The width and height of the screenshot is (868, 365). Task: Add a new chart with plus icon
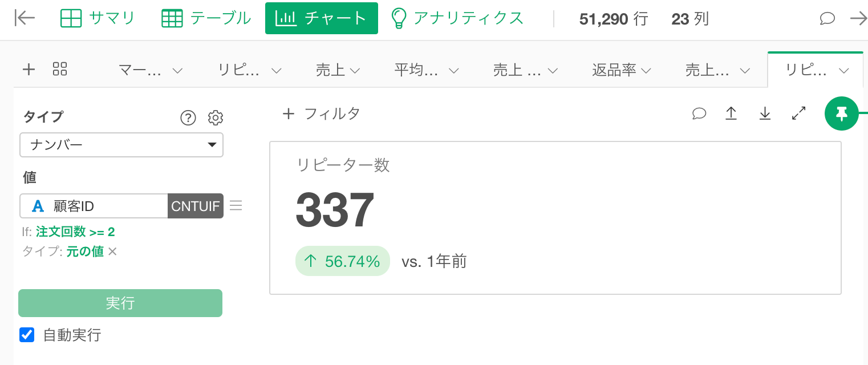click(29, 70)
